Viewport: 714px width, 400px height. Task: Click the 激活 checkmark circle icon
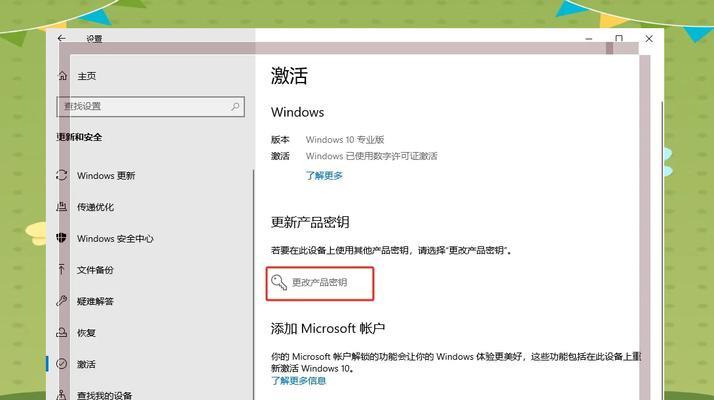[61, 364]
